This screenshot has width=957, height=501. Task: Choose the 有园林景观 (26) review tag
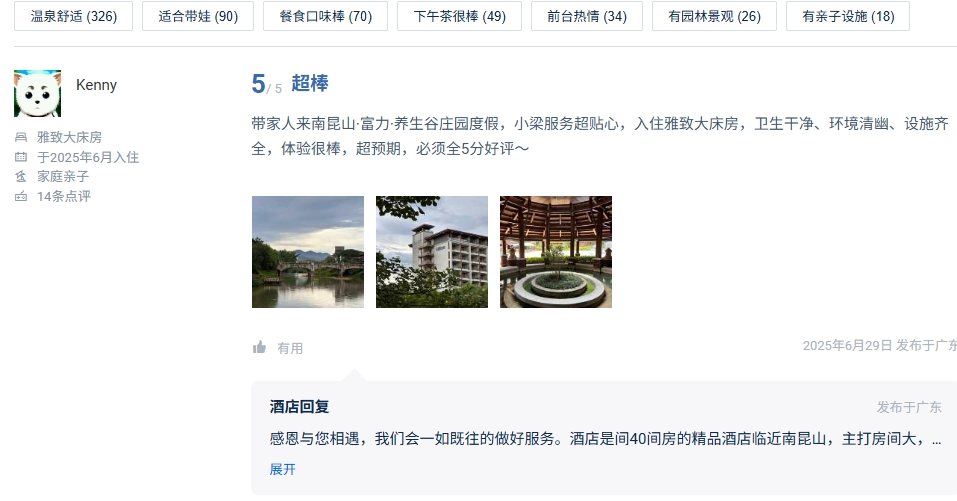coord(714,16)
